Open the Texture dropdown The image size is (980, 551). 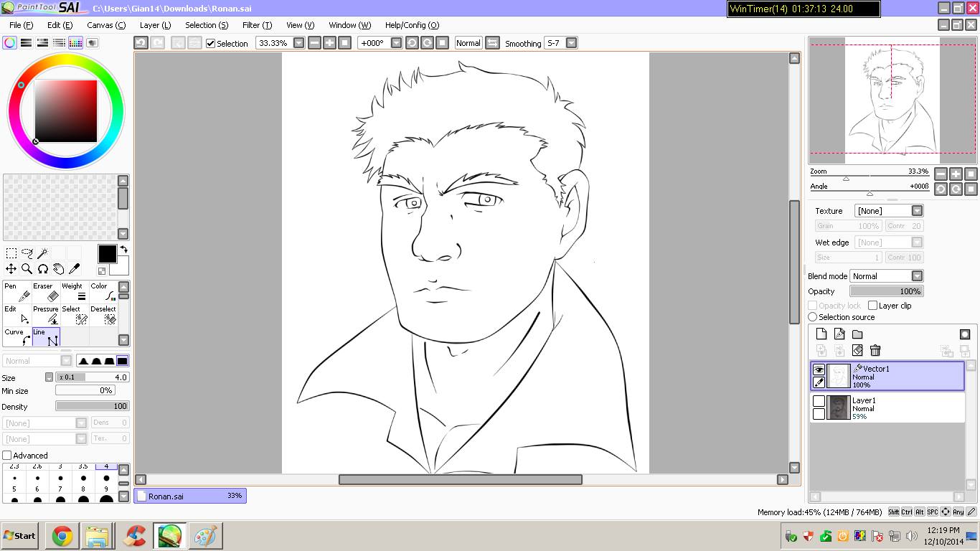pos(917,211)
